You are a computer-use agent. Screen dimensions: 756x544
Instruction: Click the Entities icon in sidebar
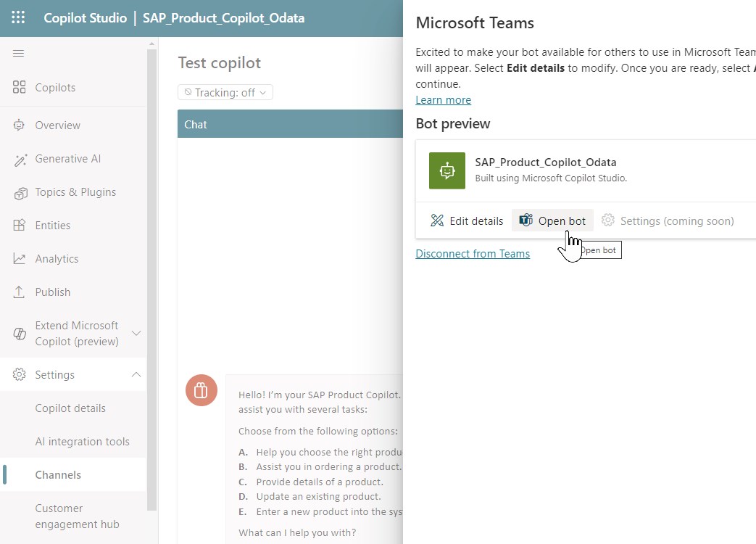(x=19, y=226)
